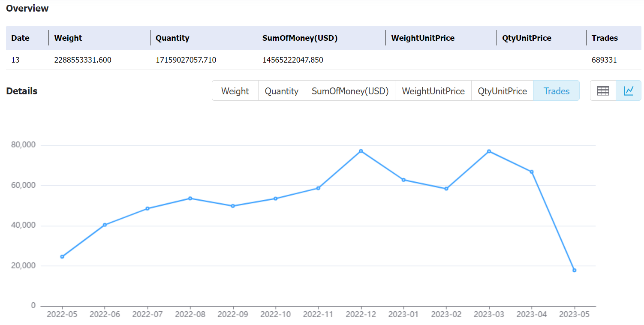This screenshot has height=325, width=644.
Task: Click the 2023-05 x-axis label
Action: click(x=574, y=314)
